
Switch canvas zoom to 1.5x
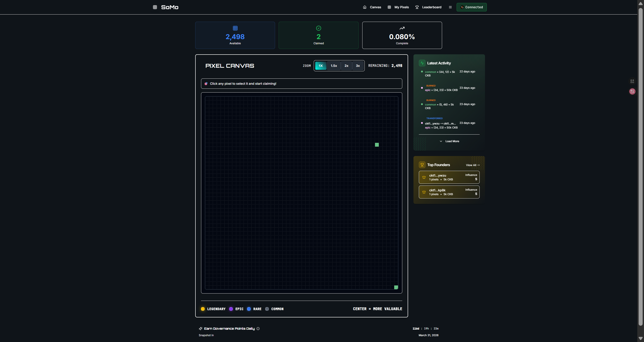[334, 66]
